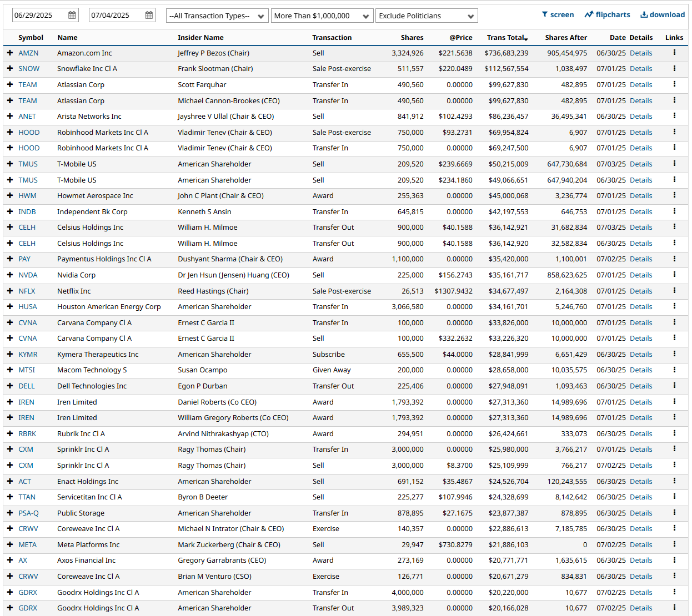Open flipcharts view
The image size is (692, 616).
[607, 15]
